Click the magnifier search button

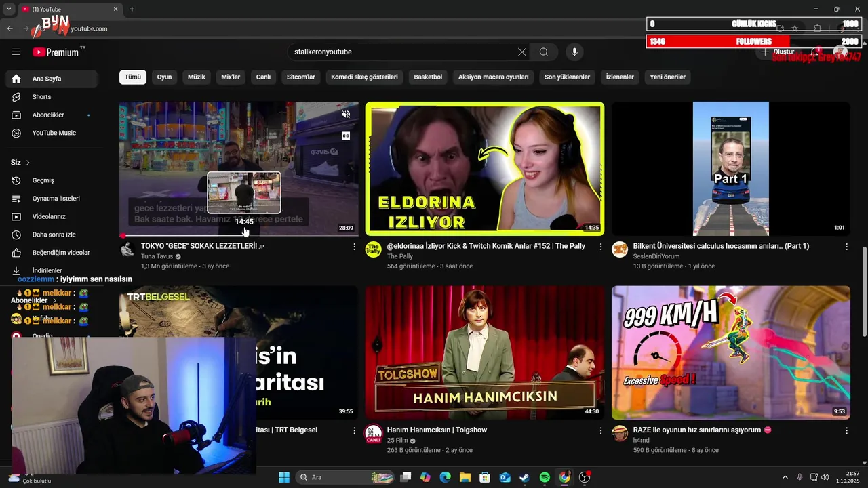(544, 52)
